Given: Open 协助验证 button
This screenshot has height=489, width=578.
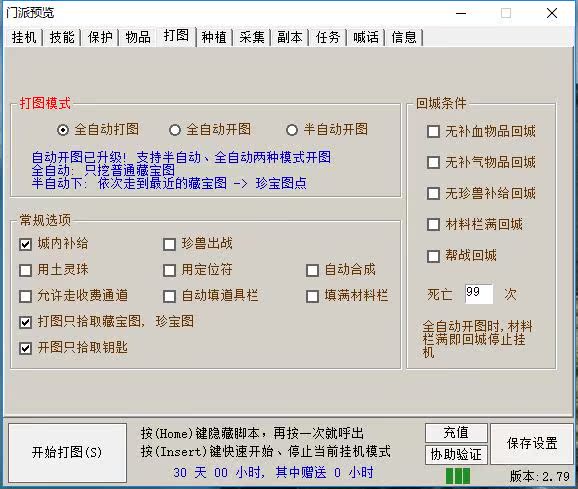Looking at the screenshot, I should tap(456, 455).
